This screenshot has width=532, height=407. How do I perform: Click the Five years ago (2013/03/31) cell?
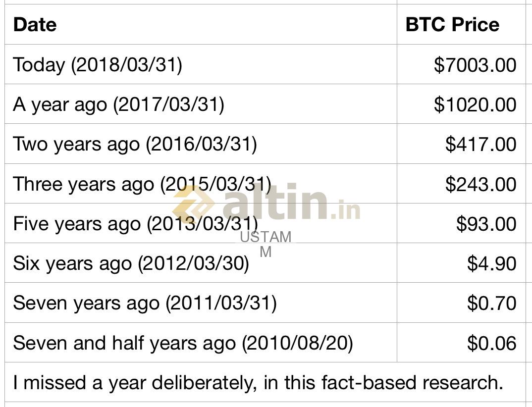[201, 223]
